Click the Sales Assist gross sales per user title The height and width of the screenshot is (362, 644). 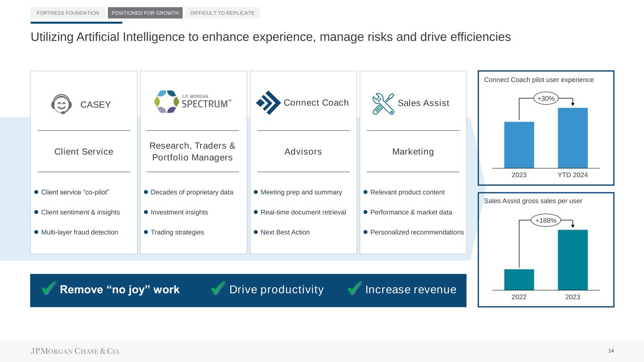point(533,201)
